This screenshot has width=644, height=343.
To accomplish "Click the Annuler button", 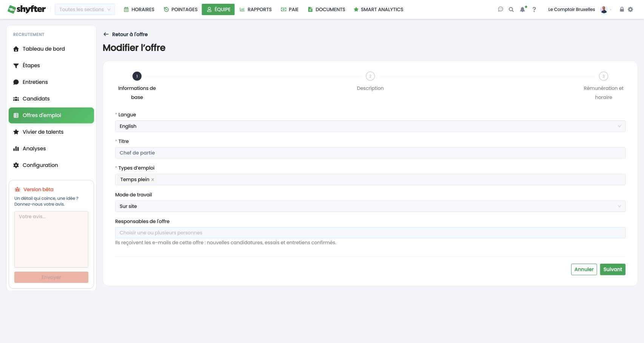I will coord(584,269).
